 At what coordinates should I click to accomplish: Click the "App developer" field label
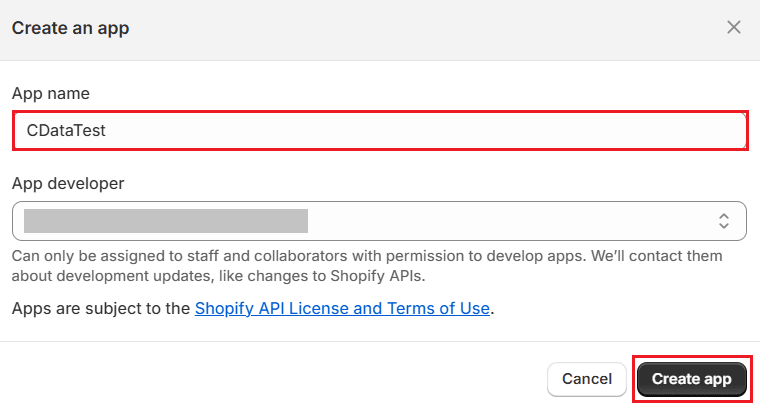(x=68, y=183)
